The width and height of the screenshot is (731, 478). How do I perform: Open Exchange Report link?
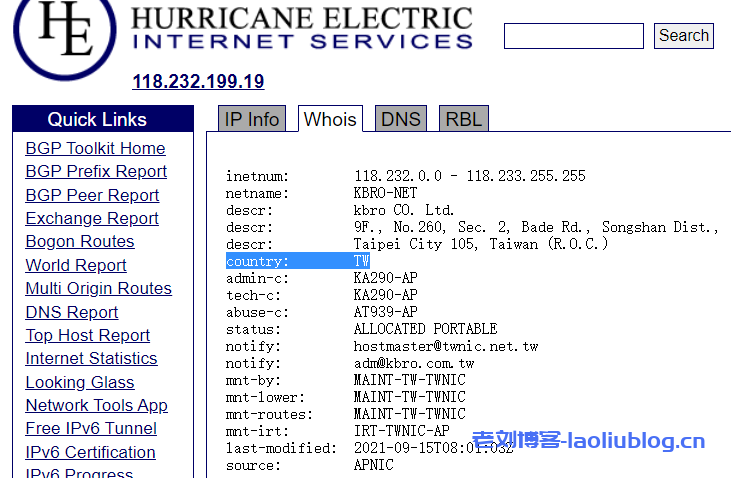pos(92,218)
